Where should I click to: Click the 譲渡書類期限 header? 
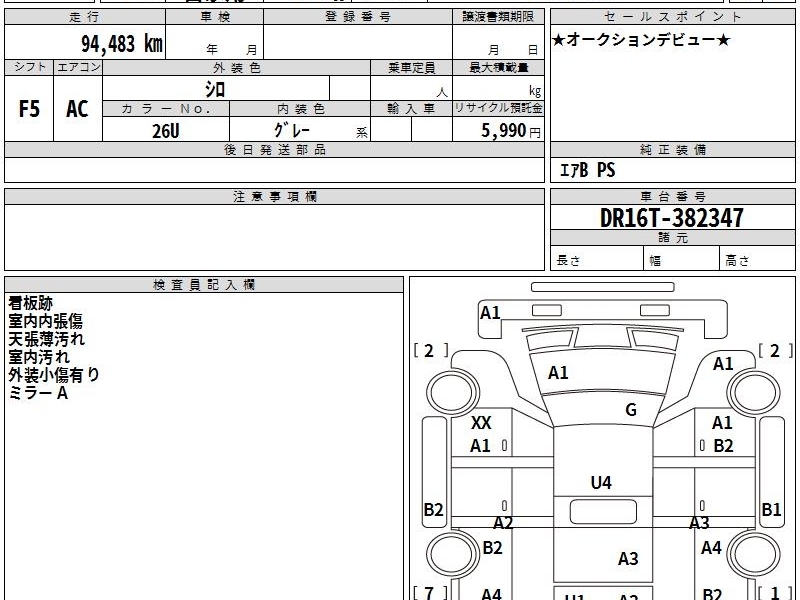(x=498, y=17)
